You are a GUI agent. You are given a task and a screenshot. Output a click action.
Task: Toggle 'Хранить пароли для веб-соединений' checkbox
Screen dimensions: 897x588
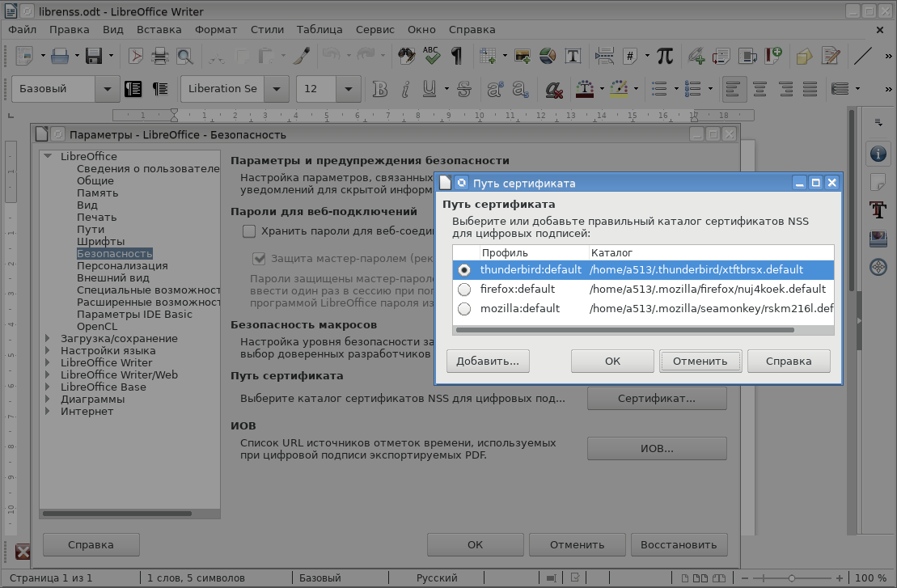(x=249, y=231)
